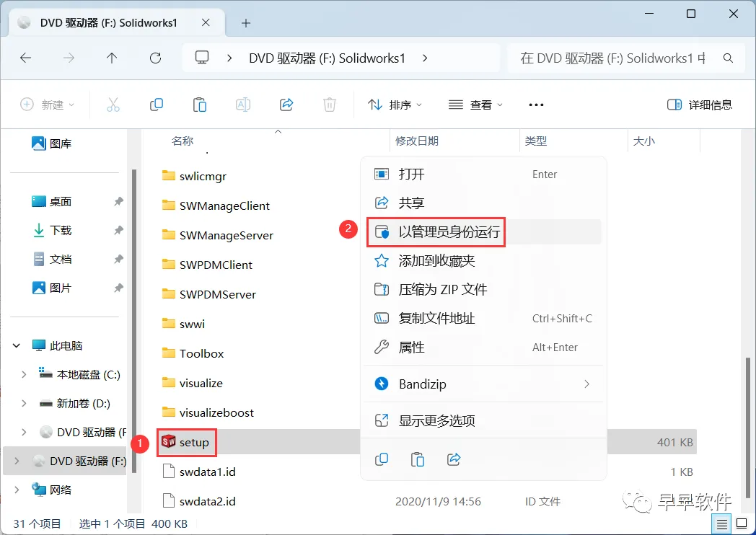Select 本地磁盘 (C:) in sidebar

point(79,374)
